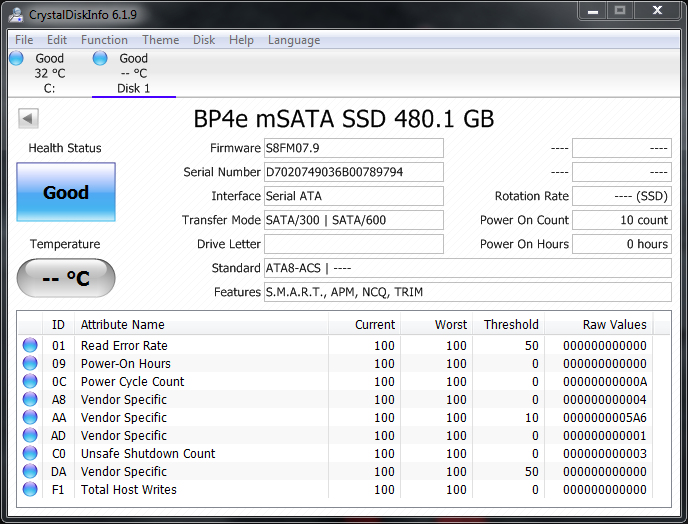
Task: Click the Firmware value field
Action: click(353, 148)
